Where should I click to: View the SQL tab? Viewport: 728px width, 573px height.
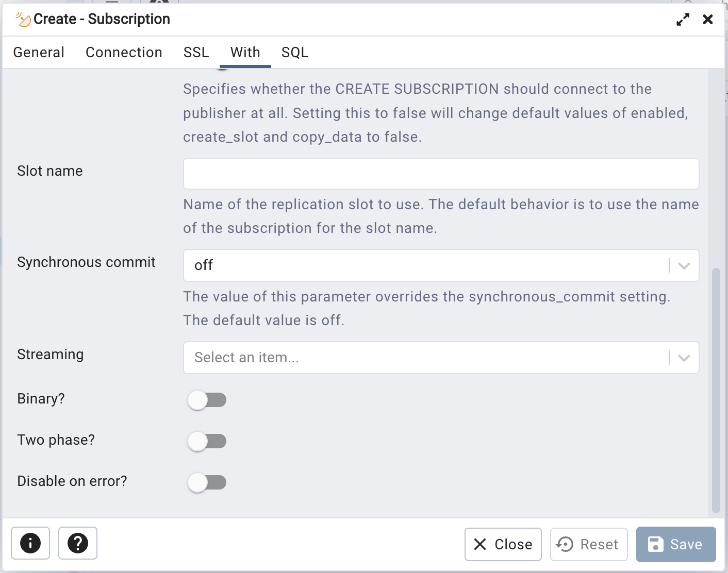[295, 53]
